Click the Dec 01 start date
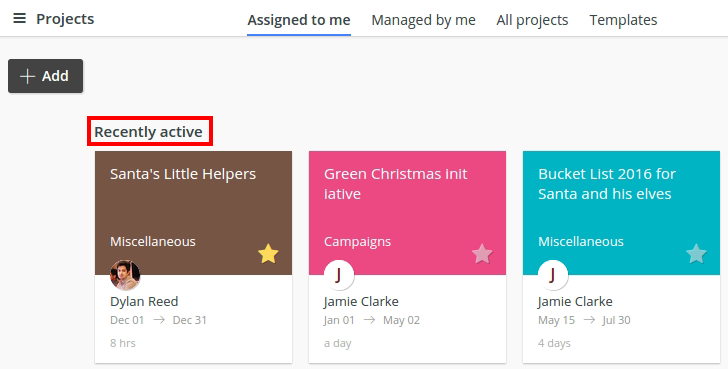Viewport: 728px width, 369px height. (x=127, y=320)
